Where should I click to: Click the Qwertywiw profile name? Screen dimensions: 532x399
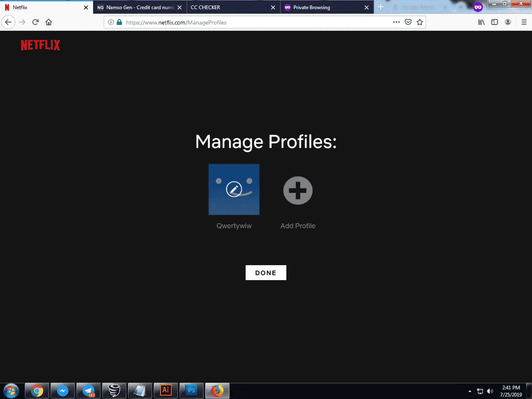tap(234, 226)
